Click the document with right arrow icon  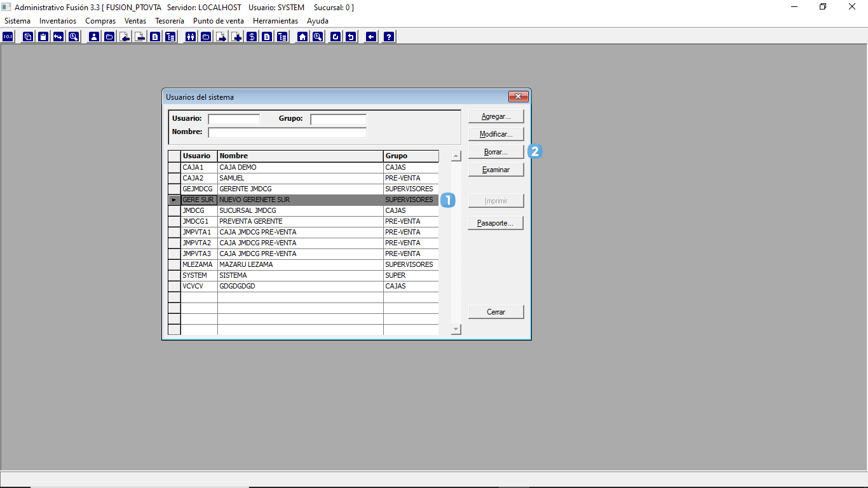pyautogui.click(x=221, y=36)
